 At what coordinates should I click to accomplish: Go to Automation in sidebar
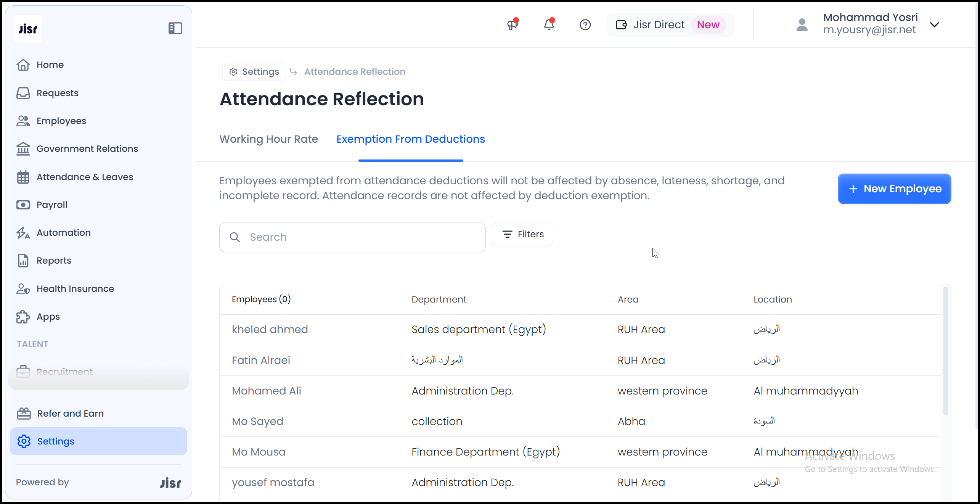click(x=63, y=233)
